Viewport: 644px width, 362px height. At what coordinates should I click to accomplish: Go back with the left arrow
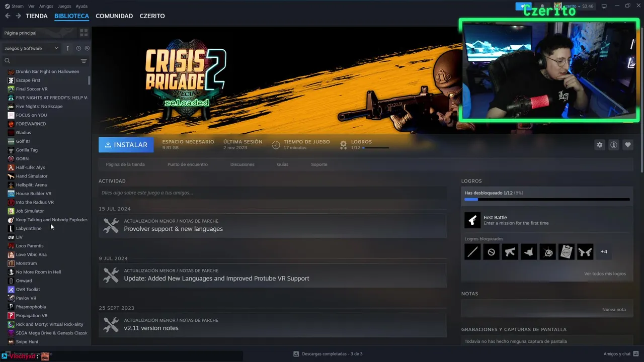[x=8, y=16]
